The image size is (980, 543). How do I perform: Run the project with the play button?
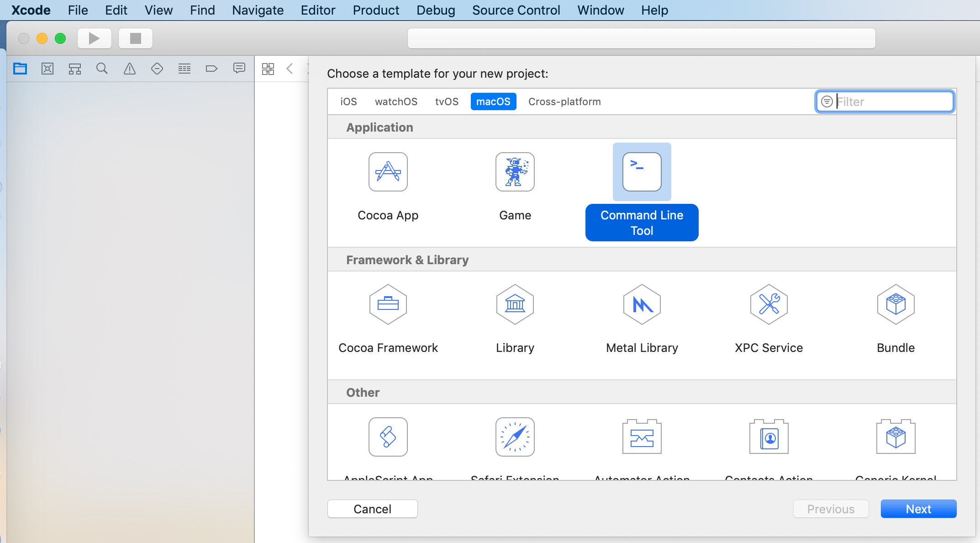click(95, 38)
